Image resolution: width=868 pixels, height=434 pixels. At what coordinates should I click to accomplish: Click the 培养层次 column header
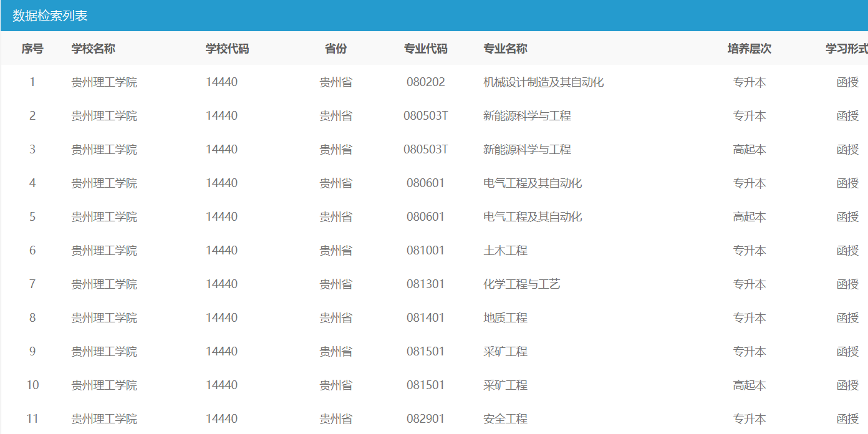point(750,49)
